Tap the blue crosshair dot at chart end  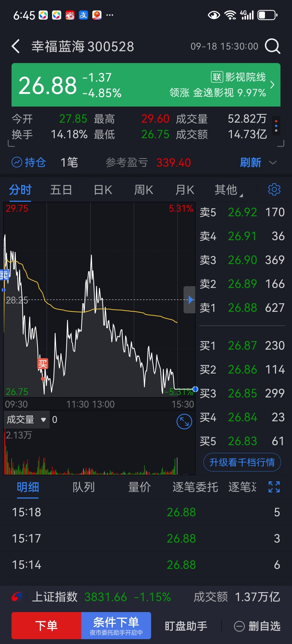click(195, 389)
